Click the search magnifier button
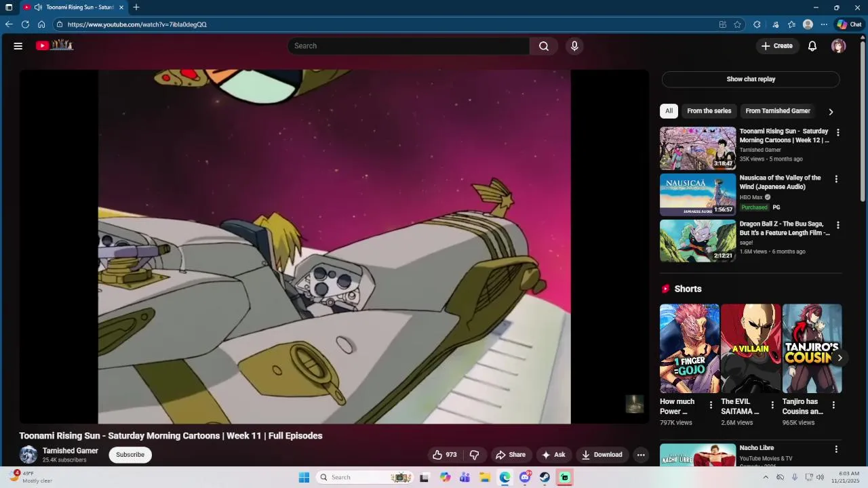This screenshot has height=488, width=868. 544,46
